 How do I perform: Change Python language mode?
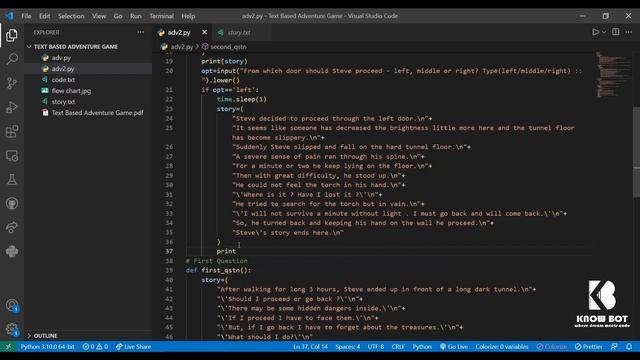pos(422,347)
